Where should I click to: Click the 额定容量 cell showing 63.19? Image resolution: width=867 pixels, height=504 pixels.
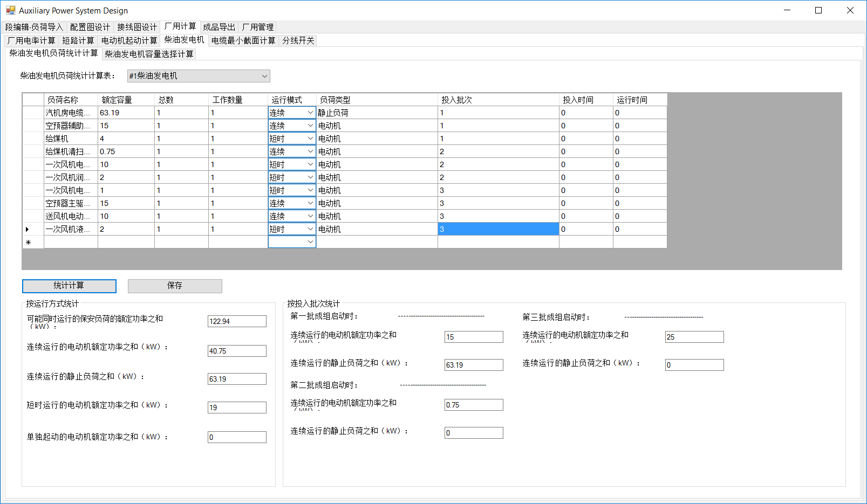coord(126,113)
